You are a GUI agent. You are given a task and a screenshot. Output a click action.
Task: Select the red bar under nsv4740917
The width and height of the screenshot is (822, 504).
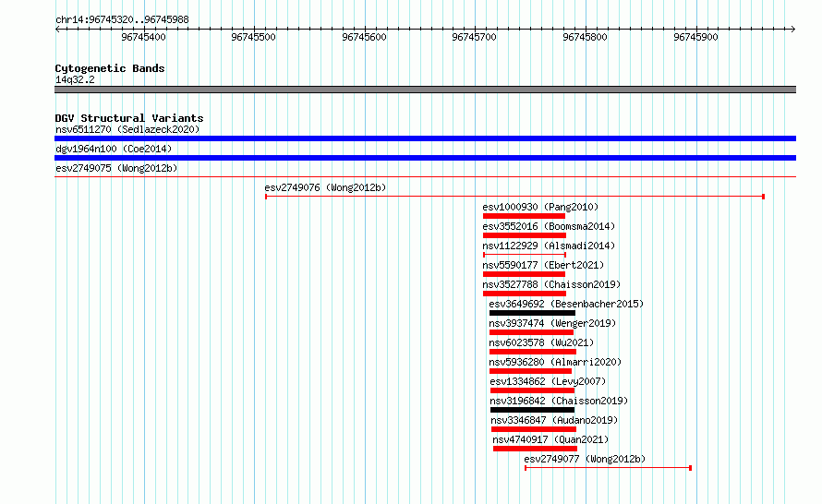click(x=535, y=449)
